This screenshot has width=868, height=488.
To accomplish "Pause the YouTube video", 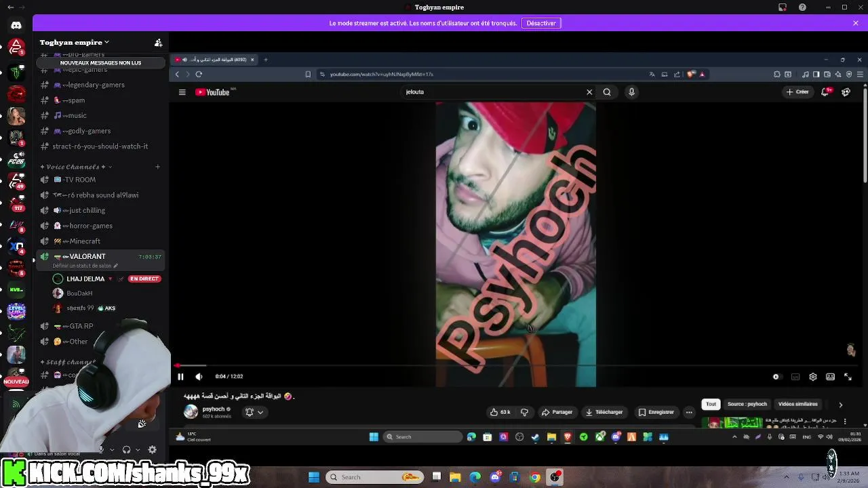I will [180, 377].
